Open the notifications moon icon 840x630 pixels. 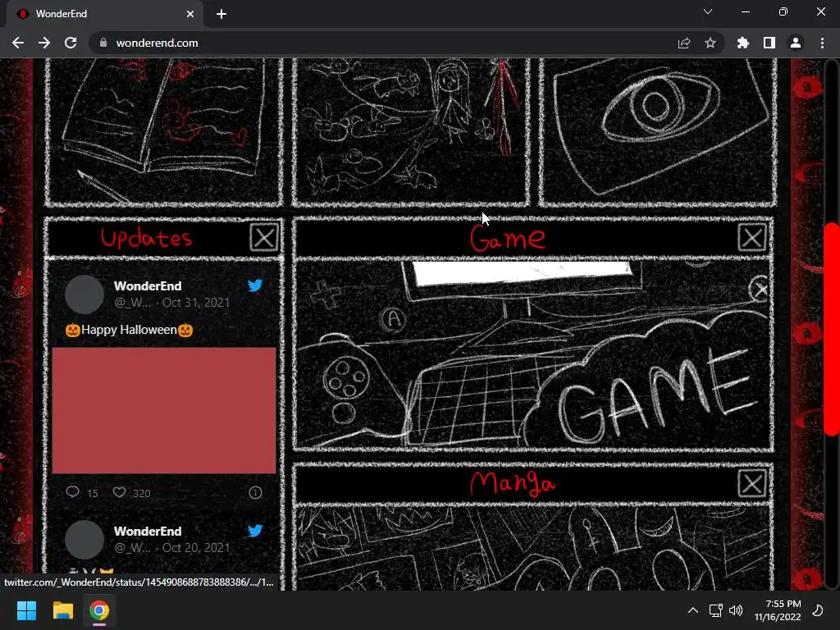(x=818, y=610)
